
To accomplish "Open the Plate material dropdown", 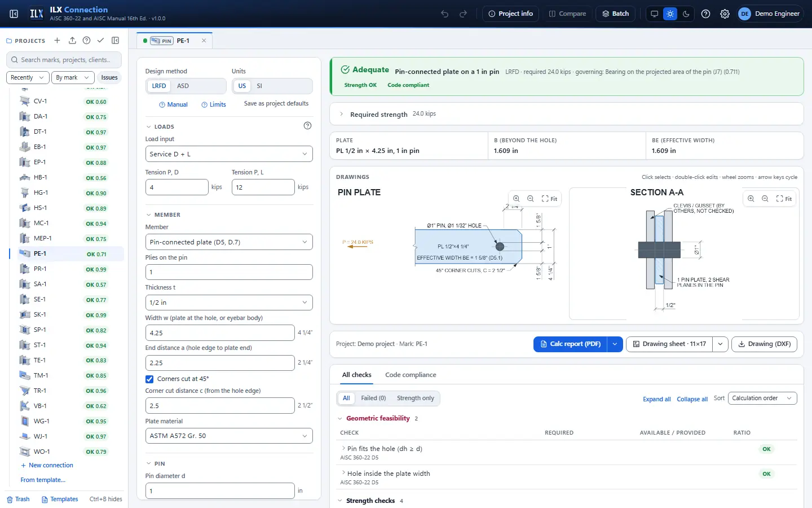I will pyautogui.click(x=229, y=436).
